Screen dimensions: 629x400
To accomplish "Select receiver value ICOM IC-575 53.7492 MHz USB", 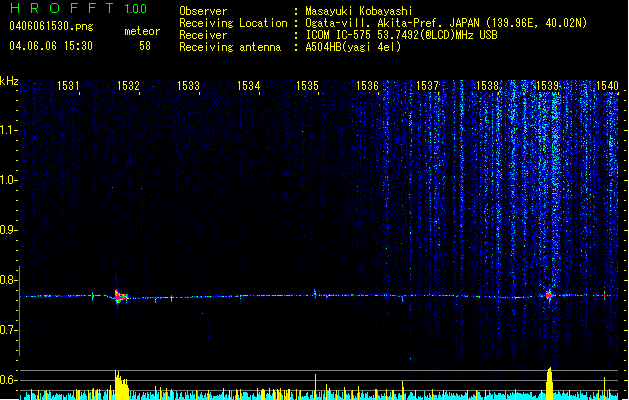I will click(401, 35).
